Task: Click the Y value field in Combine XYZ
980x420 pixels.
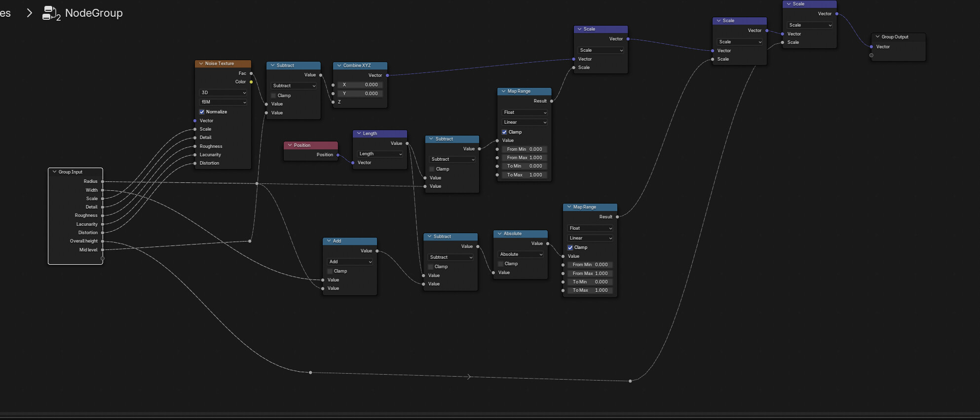Action: pos(361,94)
